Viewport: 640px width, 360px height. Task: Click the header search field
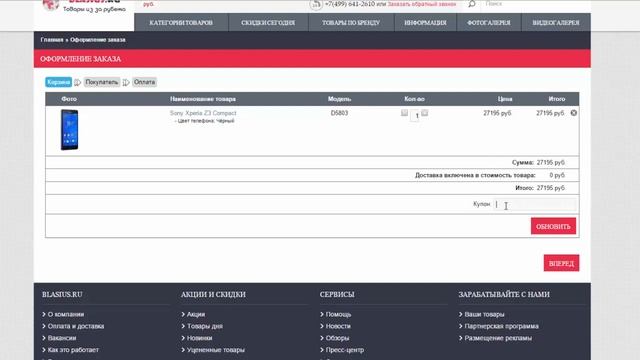tap(535, 4)
